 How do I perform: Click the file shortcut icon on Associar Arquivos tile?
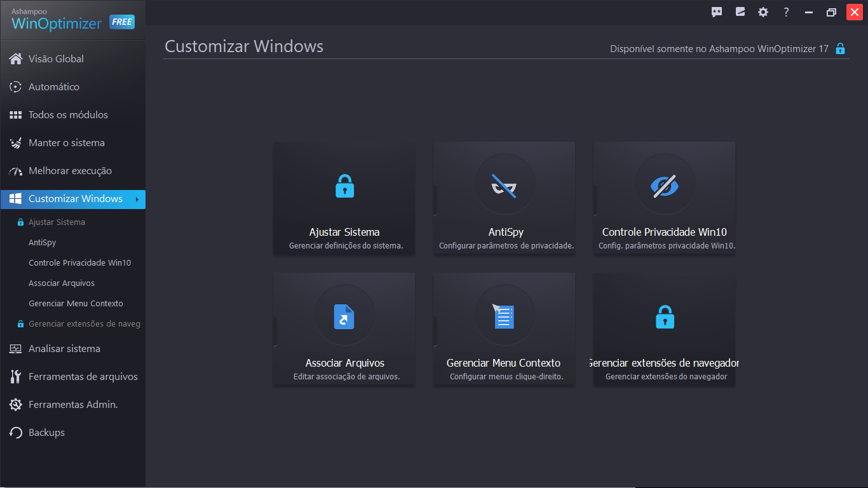coord(344,316)
